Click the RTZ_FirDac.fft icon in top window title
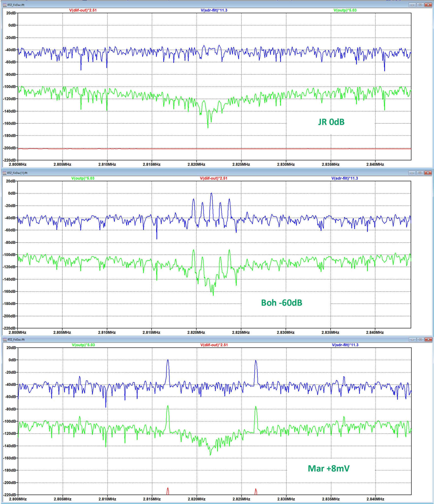434x504 pixels. click(4, 5)
